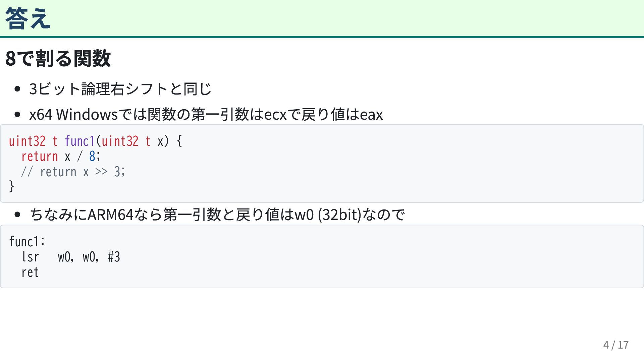Click the word eax in second bullet
Image resolution: width=644 pixels, height=362 pixels.
(x=371, y=115)
